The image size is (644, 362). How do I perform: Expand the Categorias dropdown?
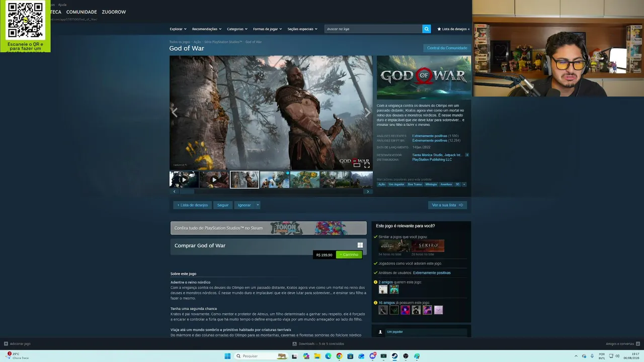point(237,29)
